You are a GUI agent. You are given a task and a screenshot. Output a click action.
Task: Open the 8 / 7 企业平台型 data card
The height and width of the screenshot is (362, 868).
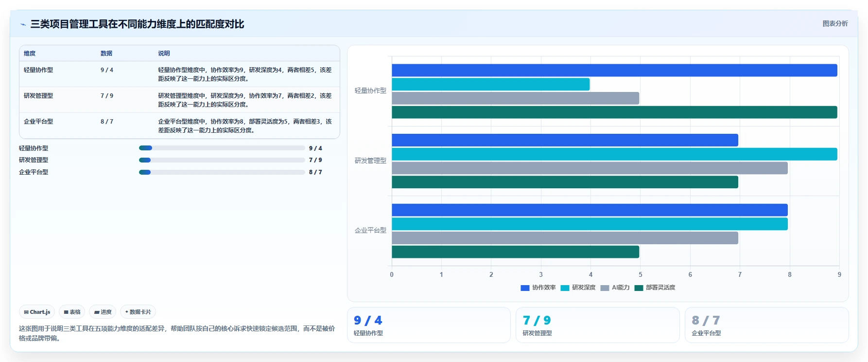[766, 325]
